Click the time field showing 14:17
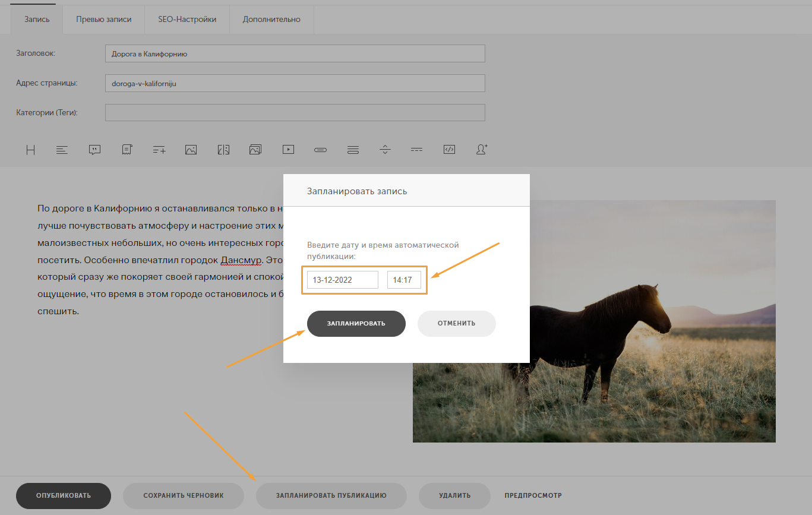This screenshot has width=812, height=515. click(404, 280)
